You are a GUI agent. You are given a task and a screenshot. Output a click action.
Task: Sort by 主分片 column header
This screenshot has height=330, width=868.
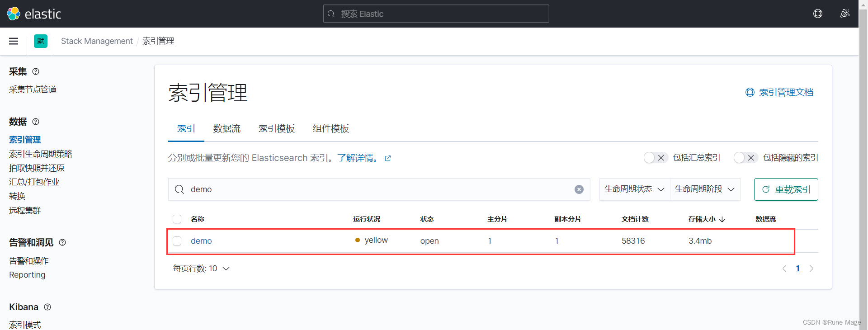pos(497,219)
